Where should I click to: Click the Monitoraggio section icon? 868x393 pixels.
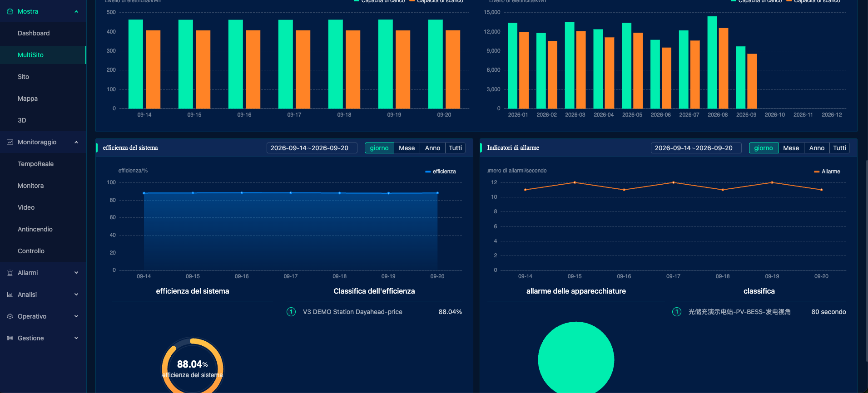pyautogui.click(x=10, y=142)
